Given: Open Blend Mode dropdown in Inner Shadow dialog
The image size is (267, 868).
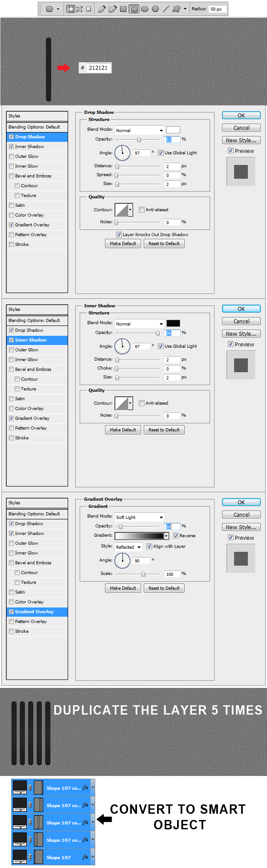Looking at the screenshot, I should pyautogui.click(x=140, y=324).
